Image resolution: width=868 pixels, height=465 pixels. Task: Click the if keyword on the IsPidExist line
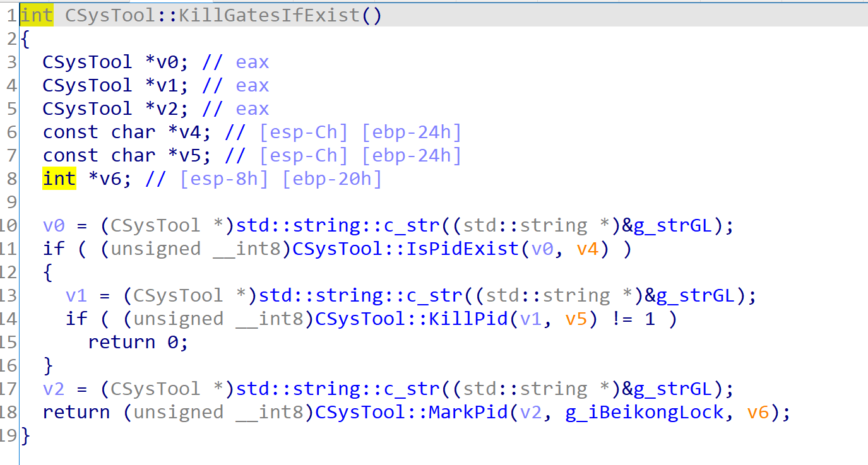pyautogui.click(x=54, y=249)
